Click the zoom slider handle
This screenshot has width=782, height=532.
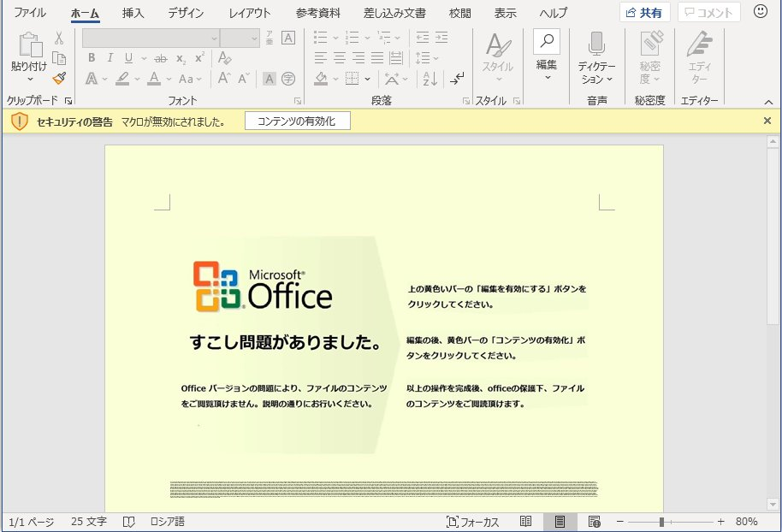(661, 522)
